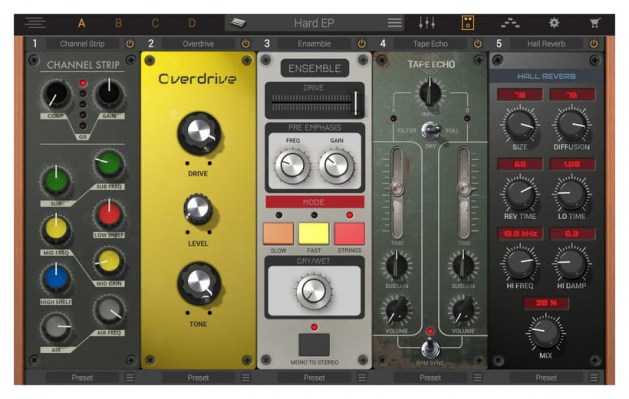Click Preset label under Overdrive
This screenshot has width=629, height=399.
(x=198, y=377)
